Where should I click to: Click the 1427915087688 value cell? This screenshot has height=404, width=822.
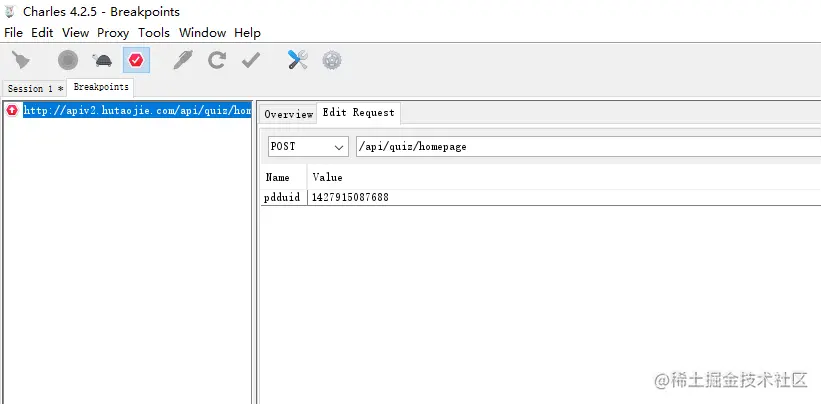[x=564, y=198]
